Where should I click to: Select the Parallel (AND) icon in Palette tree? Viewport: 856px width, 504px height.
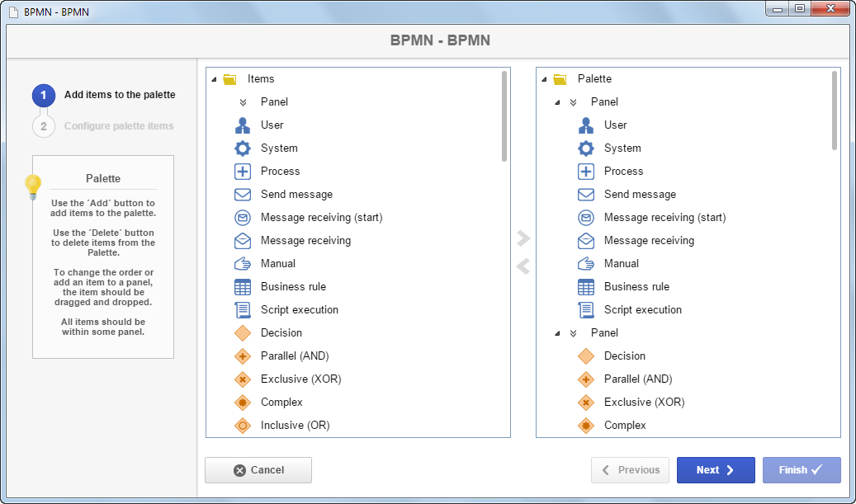586,379
